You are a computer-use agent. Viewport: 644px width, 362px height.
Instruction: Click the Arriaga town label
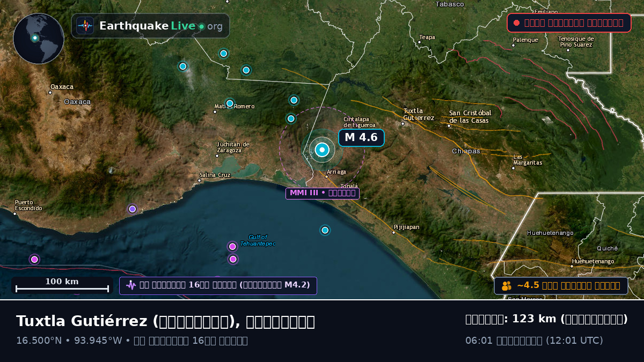(x=336, y=172)
